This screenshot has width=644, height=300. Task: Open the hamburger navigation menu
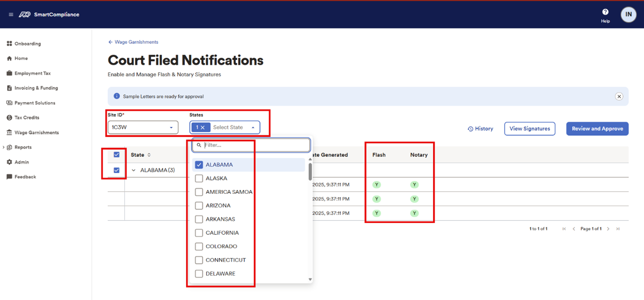point(11,15)
